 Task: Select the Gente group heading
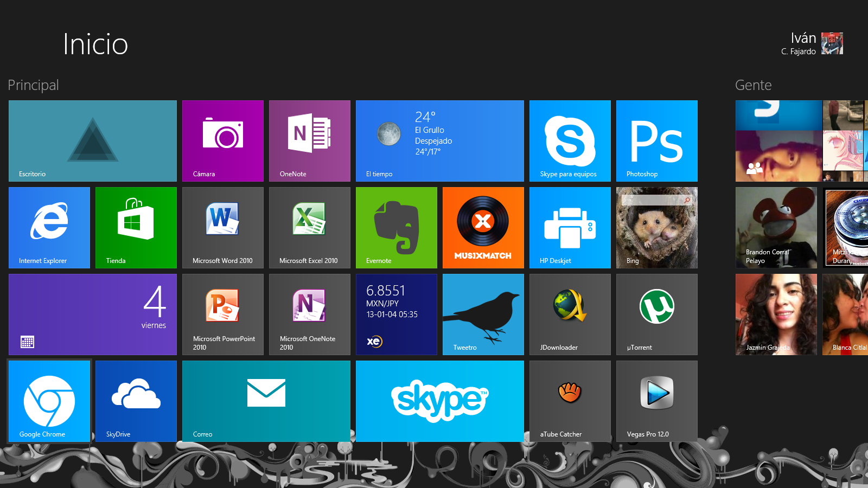[753, 85]
